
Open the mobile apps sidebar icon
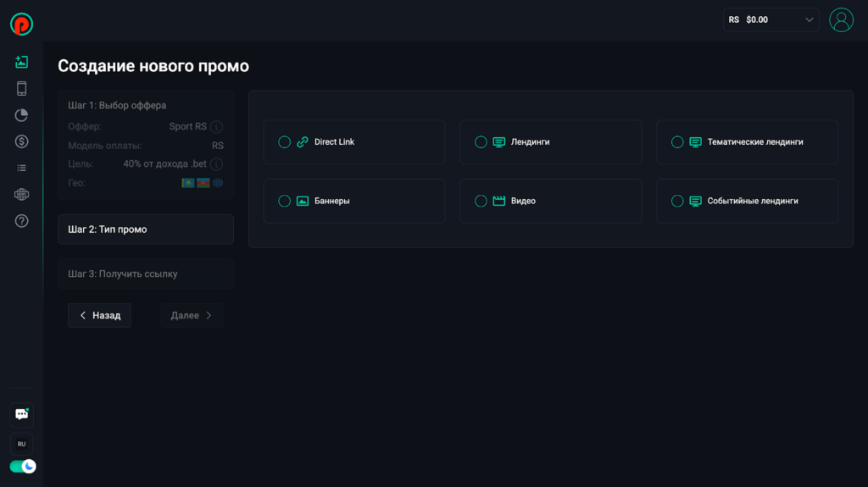21,89
